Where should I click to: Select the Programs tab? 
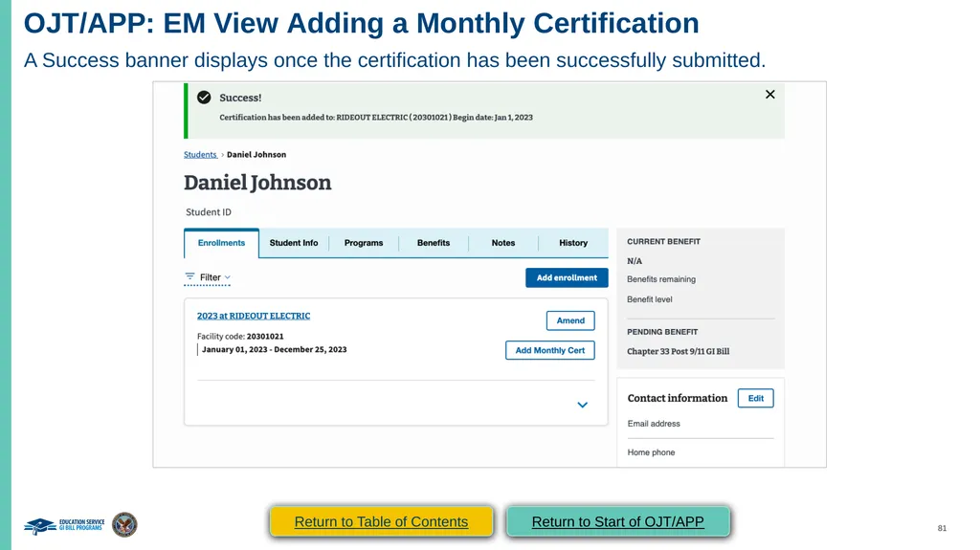click(364, 243)
